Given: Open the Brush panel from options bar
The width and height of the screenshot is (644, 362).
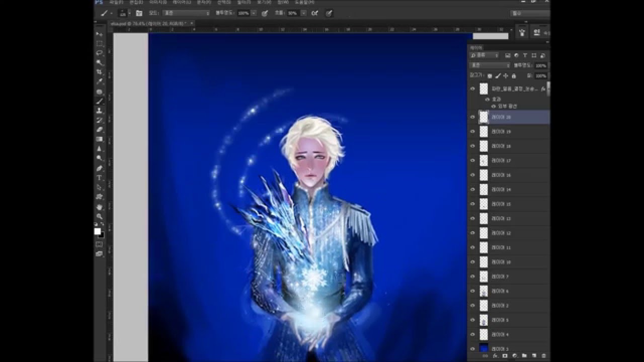Looking at the screenshot, I should click(139, 13).
